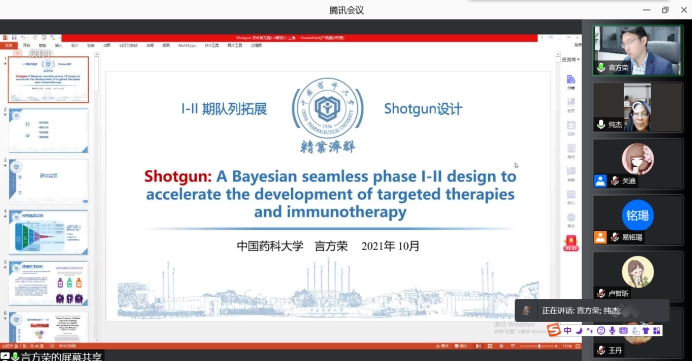The height and width of the screenshot is (361, 692).
Task: Click the PowerPoint zoom slider in status bar
Action: (538, 346)
